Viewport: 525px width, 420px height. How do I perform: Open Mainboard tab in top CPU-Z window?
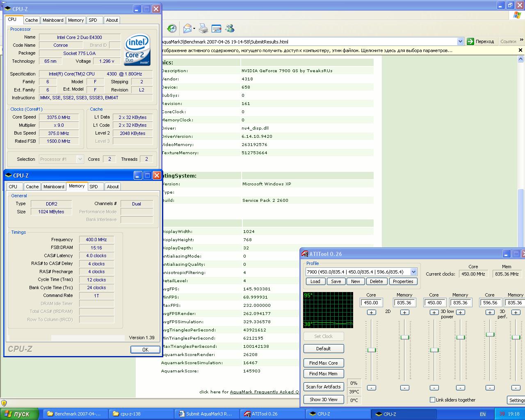53,20
